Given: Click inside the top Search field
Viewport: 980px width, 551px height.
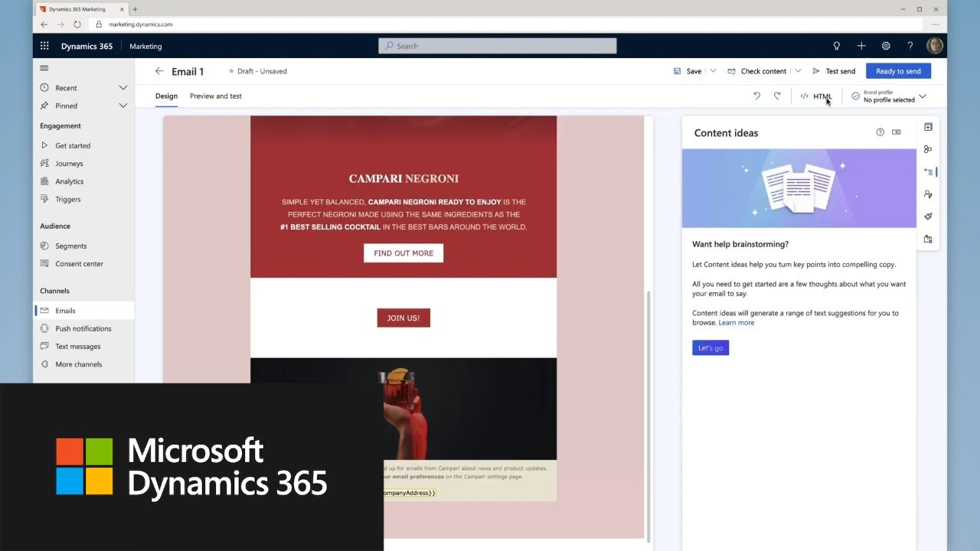Looking at the screenshot, I should (497, 45).
